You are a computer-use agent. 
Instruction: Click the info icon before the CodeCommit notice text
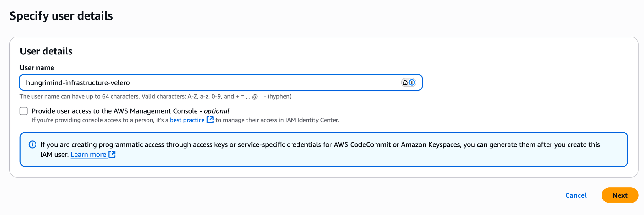[x=32, y=144]
